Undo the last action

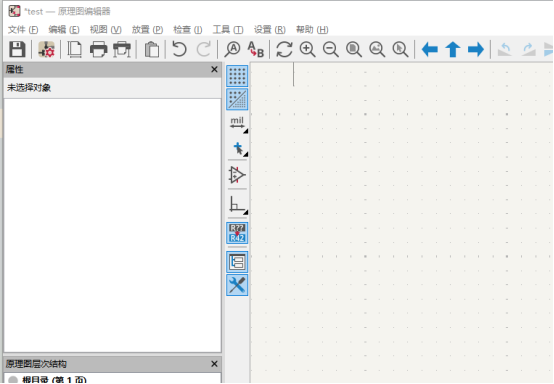pyautogui.click(x=179, y=49)
